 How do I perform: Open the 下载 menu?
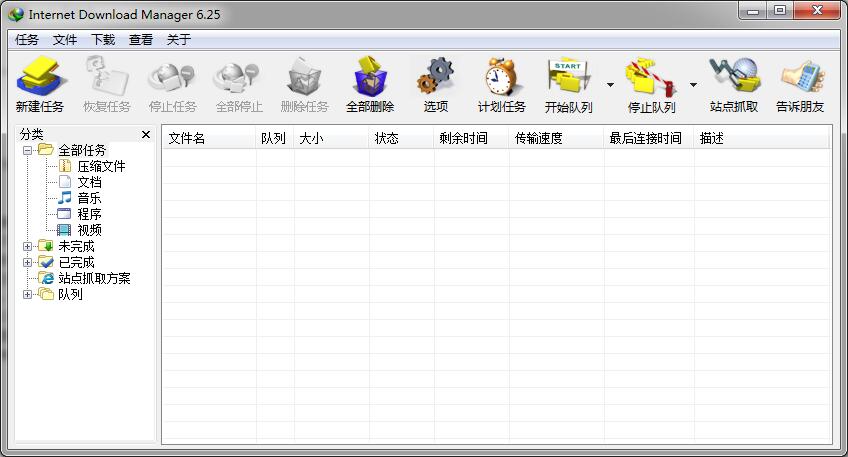pyautogui.click(x=103, y=39)
